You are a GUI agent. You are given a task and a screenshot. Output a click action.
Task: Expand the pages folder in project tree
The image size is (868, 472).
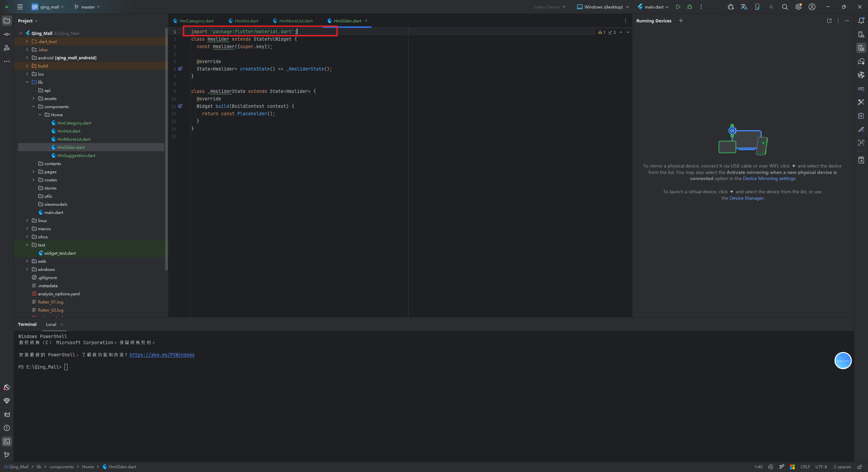[34, 172]
